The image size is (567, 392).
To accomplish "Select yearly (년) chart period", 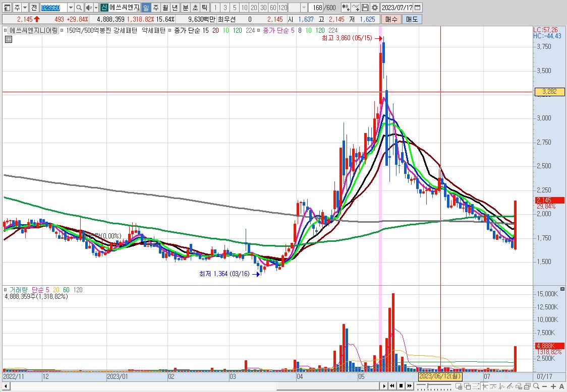I will (x=175, y=8).
